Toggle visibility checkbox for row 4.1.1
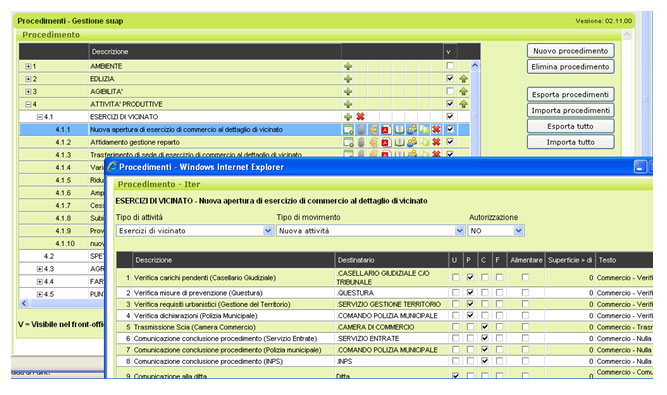Viewport: 667px width, 395px height. (450, 129)
